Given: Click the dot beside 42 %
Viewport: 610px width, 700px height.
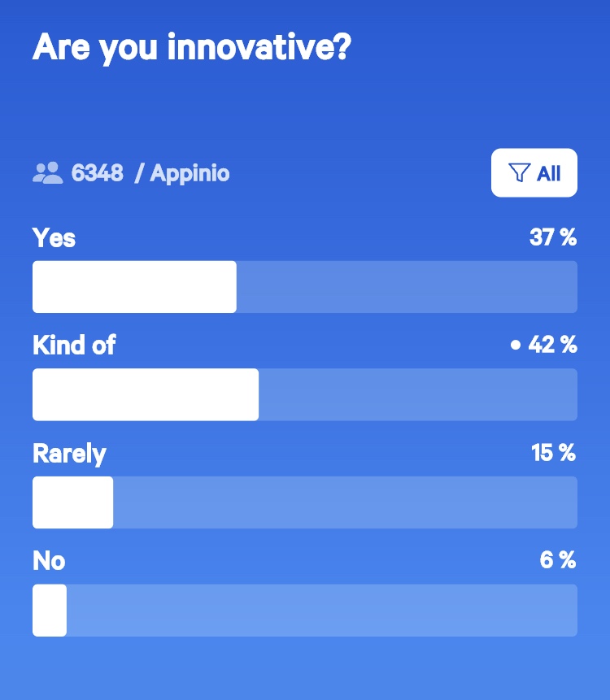Looking at the screenshot, I should pyautogui.click(x=516, y=345).
